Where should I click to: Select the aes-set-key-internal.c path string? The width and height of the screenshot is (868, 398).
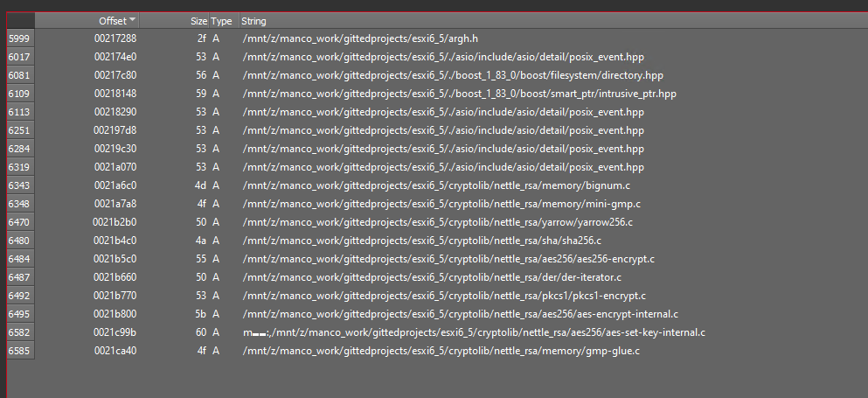click(474, 332)
